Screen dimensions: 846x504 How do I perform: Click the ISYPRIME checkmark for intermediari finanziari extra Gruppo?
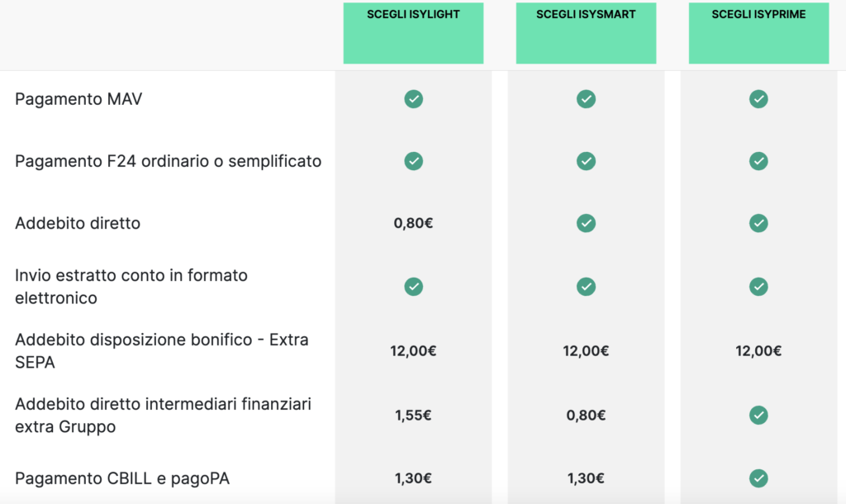pyautogui.click(x=758, y=415)
